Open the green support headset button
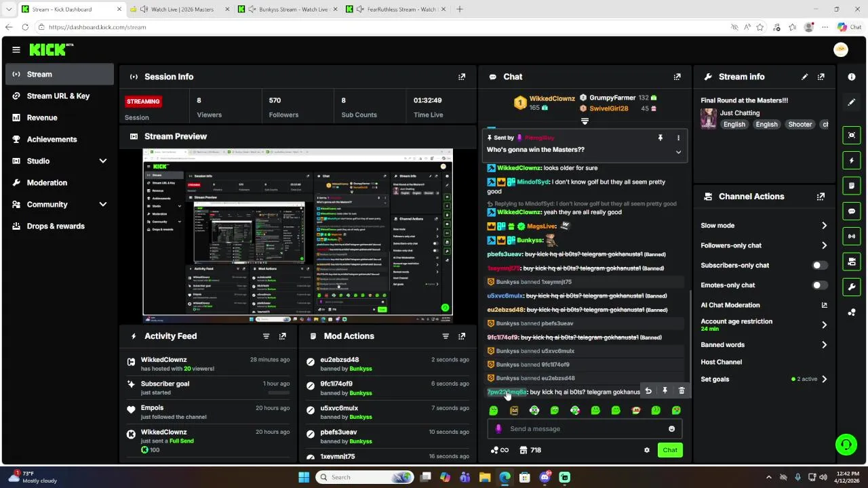This screenshot has height=488, width=868. [x=846, y=445]
